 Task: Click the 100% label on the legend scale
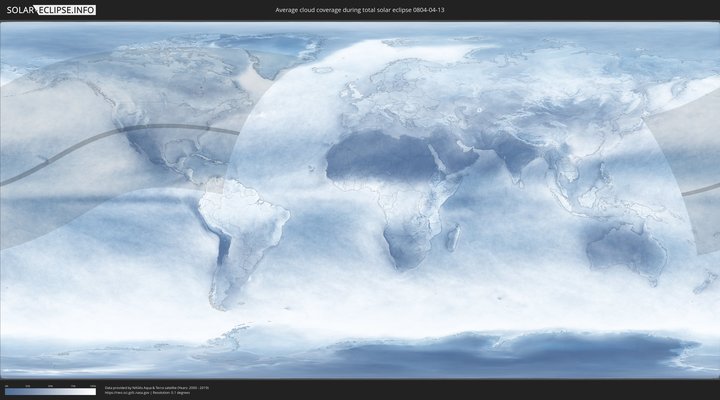coord(94,385)
